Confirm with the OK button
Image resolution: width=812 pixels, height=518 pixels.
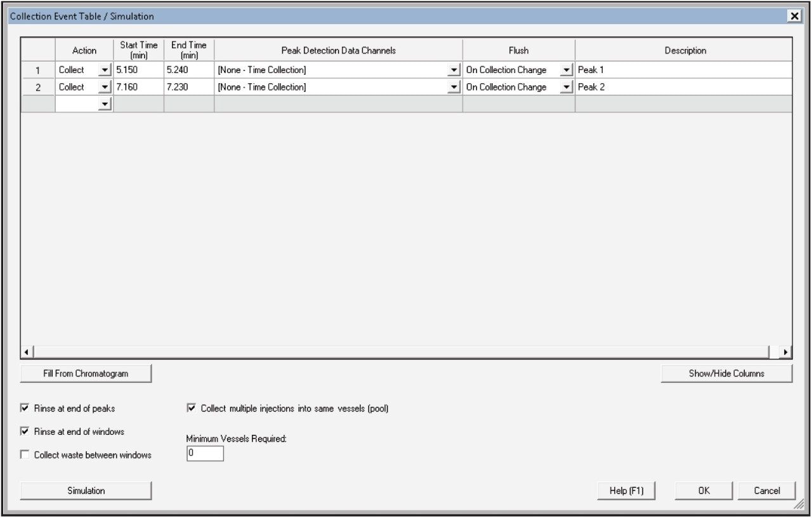[x=704, y=491]
